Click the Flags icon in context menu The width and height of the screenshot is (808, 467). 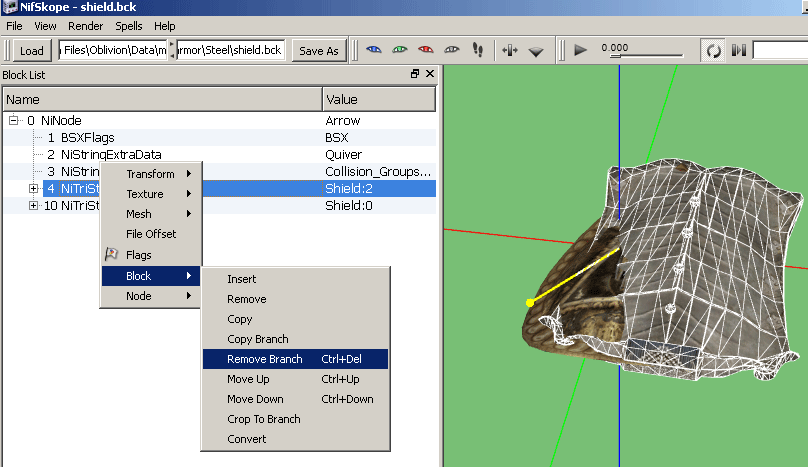pyautogui.click(x=111, y=254)
